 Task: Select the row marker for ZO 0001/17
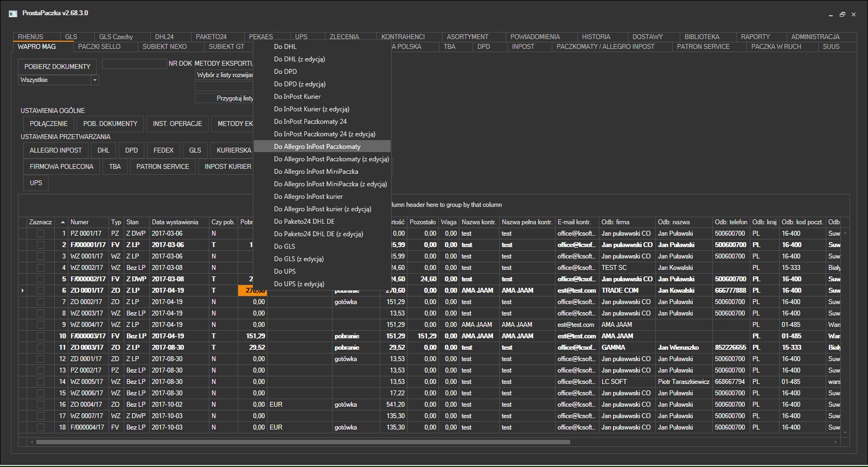pyautogui.click(x=23, y=291)
